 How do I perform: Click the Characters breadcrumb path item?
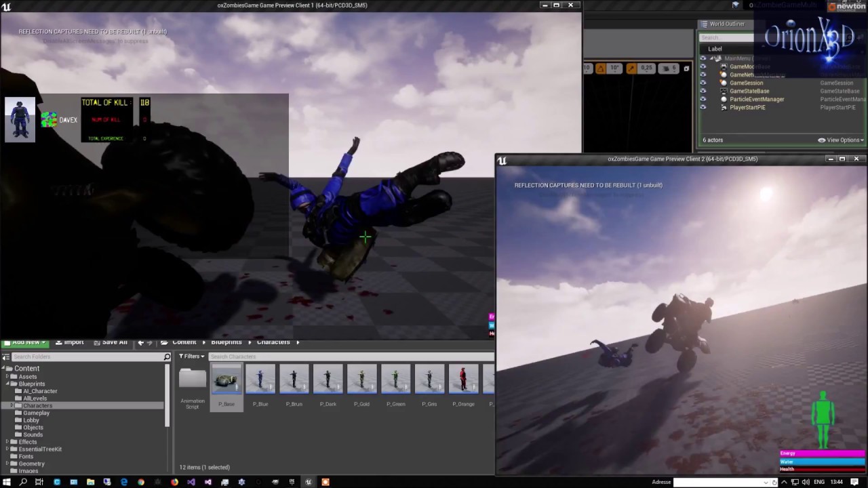pyautogui.click(x=273, y=342)
